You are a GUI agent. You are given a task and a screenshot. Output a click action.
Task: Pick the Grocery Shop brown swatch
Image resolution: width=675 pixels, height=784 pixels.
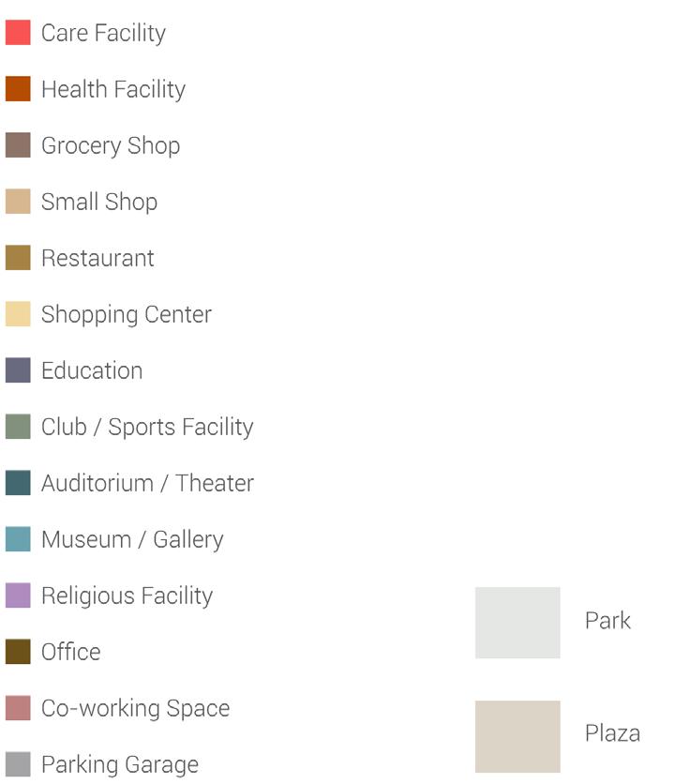click(x=18, y=145)
